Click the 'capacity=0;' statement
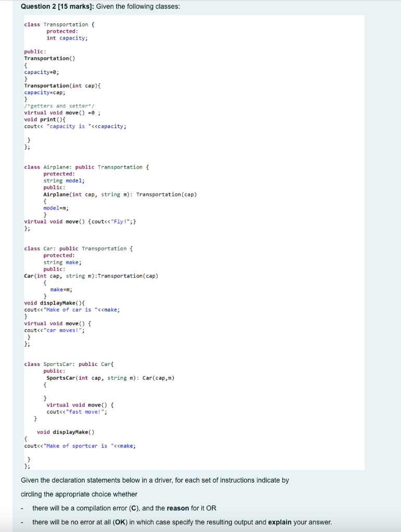 pyautogui.click(x=42, y=72)
